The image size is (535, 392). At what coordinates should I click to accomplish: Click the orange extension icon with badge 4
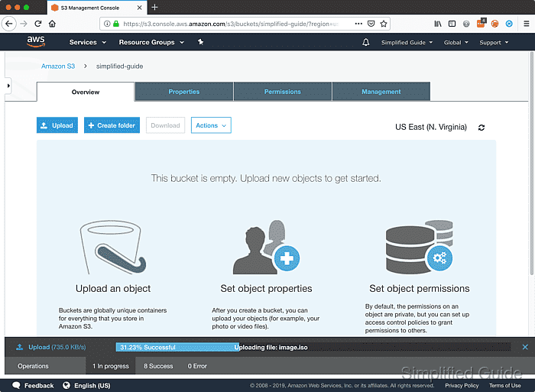(x=481, y=23)
